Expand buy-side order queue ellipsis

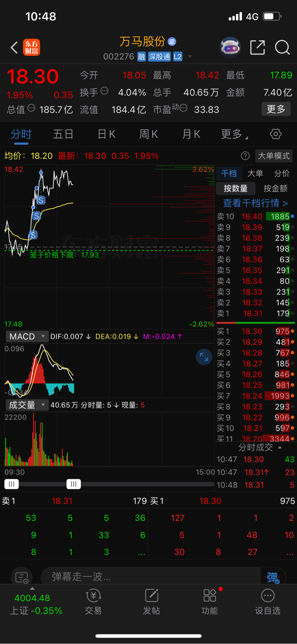(290, 553)
